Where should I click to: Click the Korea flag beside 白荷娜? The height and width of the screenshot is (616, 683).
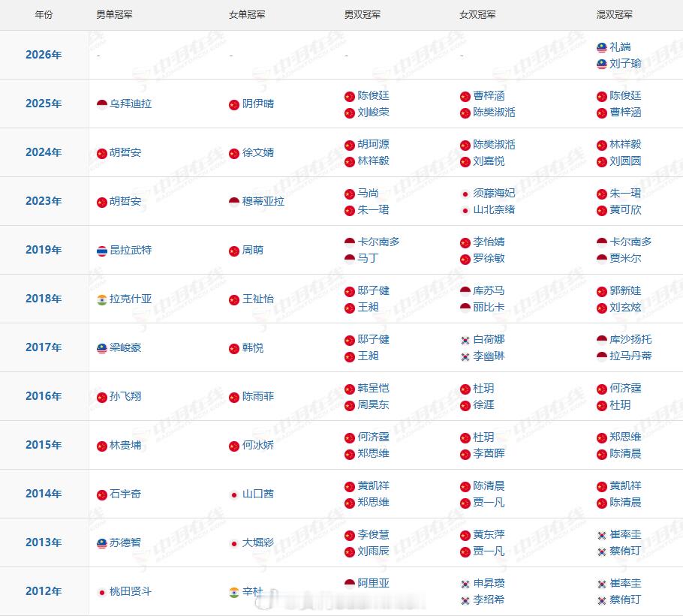point(465,340)
